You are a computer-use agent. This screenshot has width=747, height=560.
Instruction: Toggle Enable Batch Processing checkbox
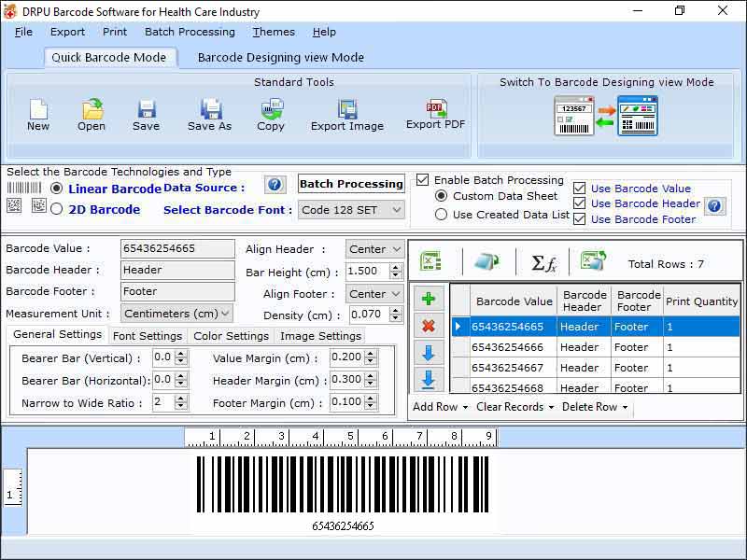[423, 180]
